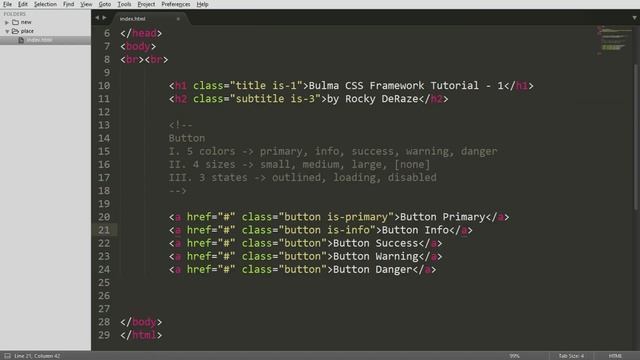Click the '4 sizes' comment line
This screenshot has height=360, width=640.
(x=300, y=164)
